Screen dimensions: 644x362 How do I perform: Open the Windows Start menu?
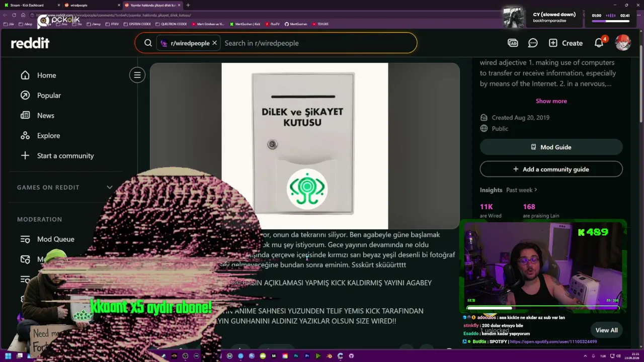point(8,356)
